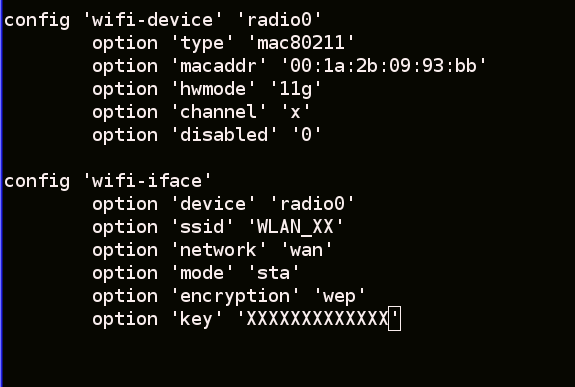Click the word 'config' on the first line
This screenshot has width=575, height=387.
(x=37, y=21)
